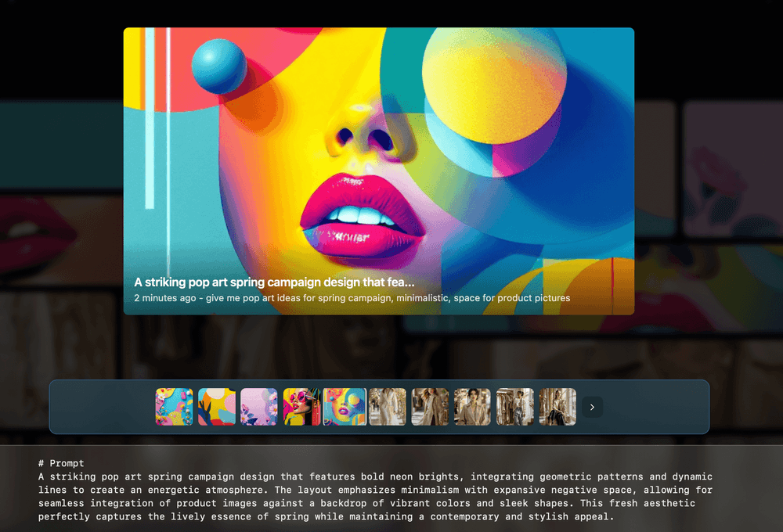Click the '2 minutes ago' caption line
This screenshot has height=532, width=783.
[352, 298]
